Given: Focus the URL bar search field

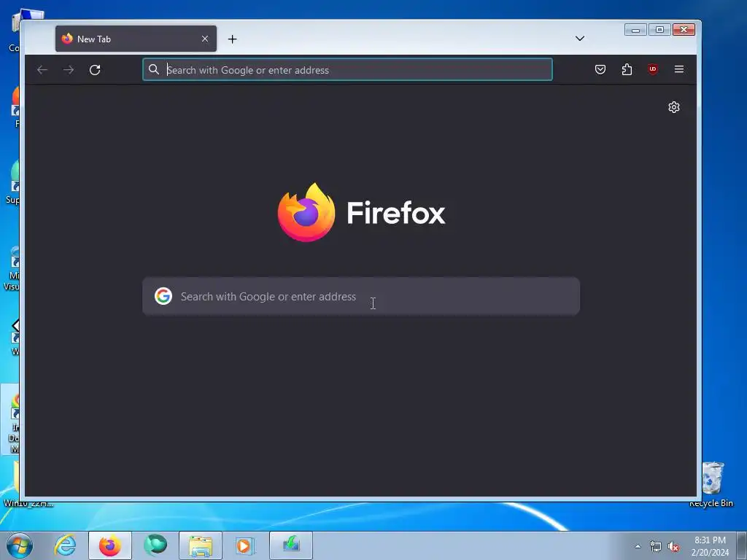Looking at the screenshot, I should click(347, 69).
